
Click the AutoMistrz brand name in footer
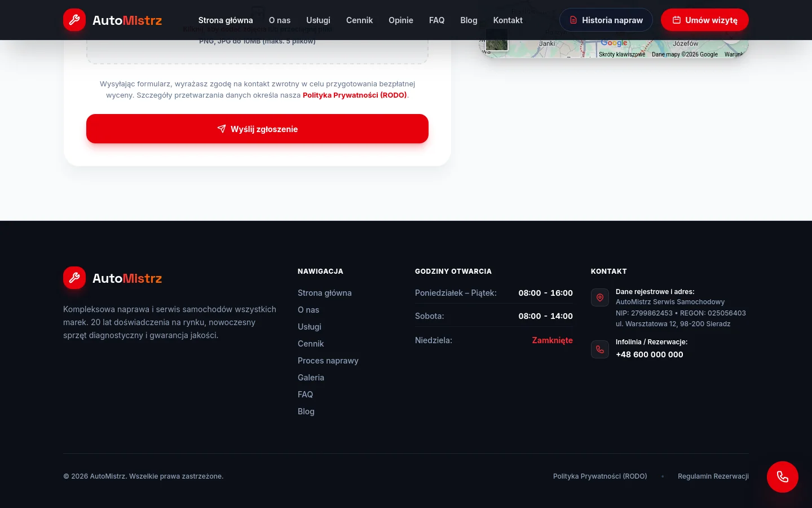pos(127,278)
